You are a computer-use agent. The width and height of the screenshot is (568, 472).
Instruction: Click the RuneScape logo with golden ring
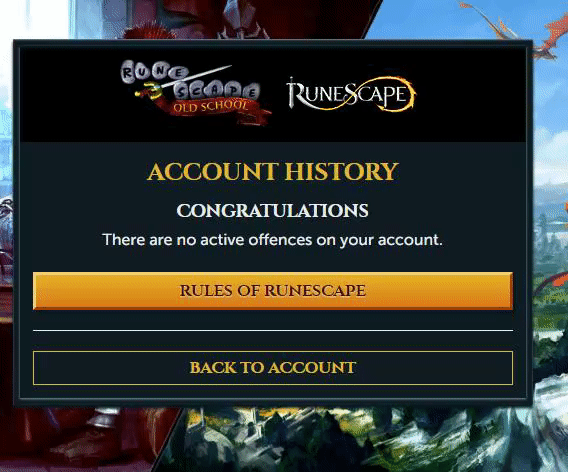click(x=351, y=93)
